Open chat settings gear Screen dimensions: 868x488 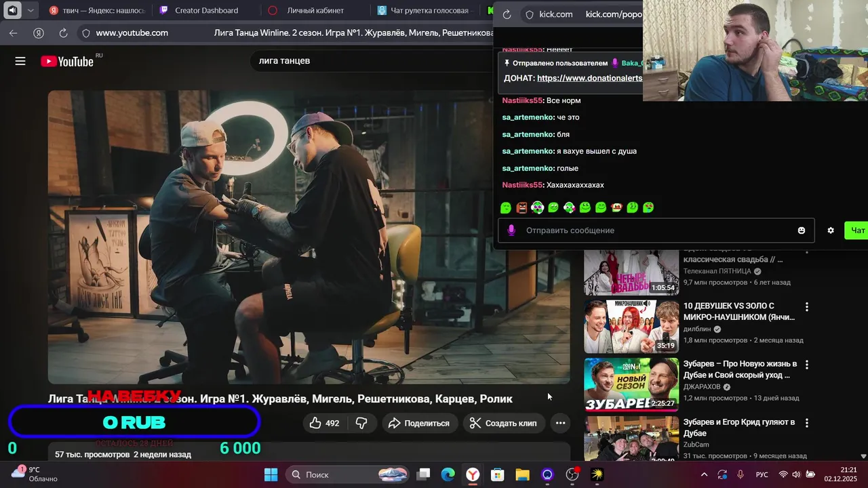pos(831,230)
